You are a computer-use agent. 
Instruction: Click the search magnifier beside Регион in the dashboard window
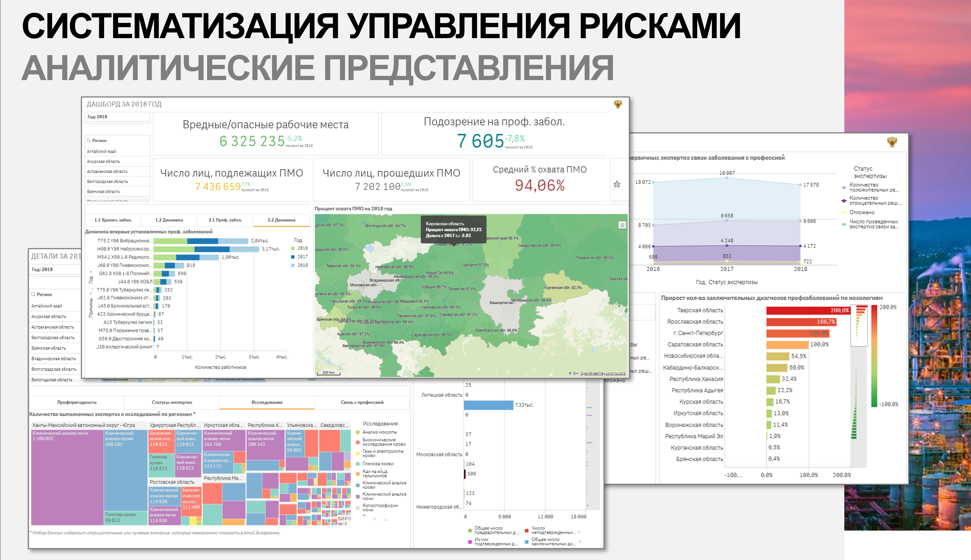click(x=89, y=140)
